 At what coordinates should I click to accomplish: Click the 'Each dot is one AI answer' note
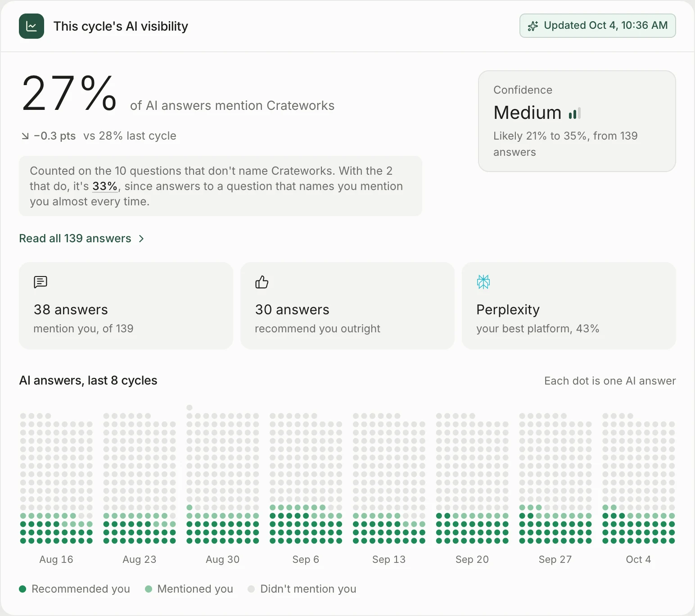(610, 381)
